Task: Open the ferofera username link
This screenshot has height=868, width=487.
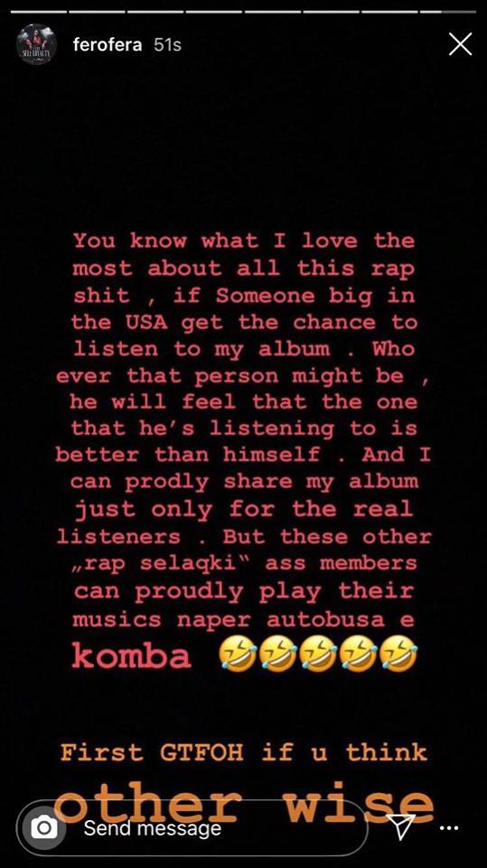Action: coord(108,45)
